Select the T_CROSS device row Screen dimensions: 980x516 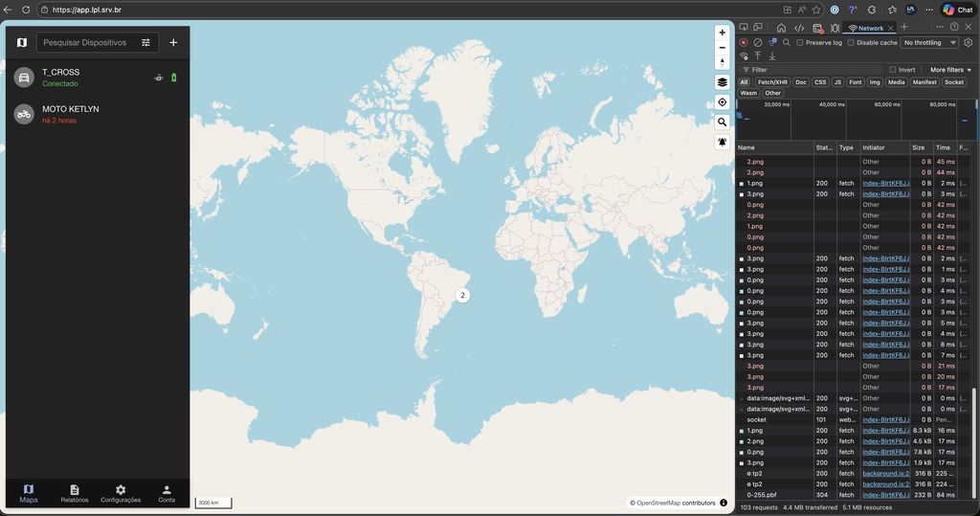[98, 78]
